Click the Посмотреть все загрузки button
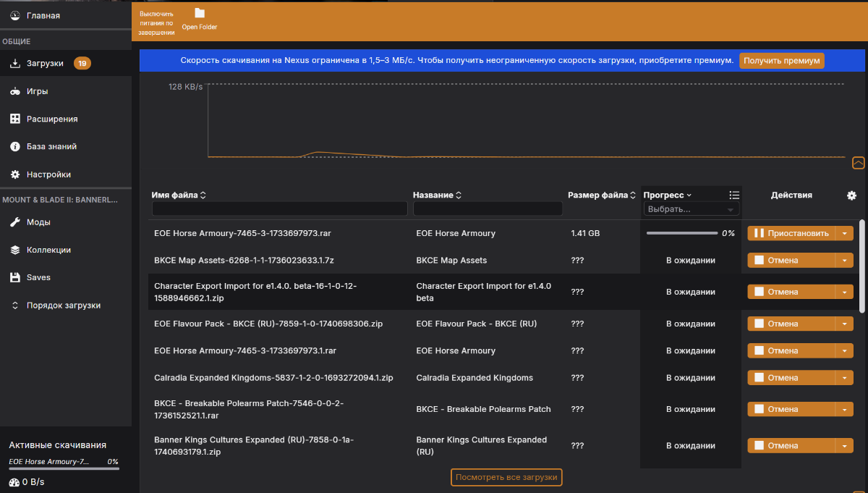The width and height of the screenshot is (868, 493). tap(506, 477)
